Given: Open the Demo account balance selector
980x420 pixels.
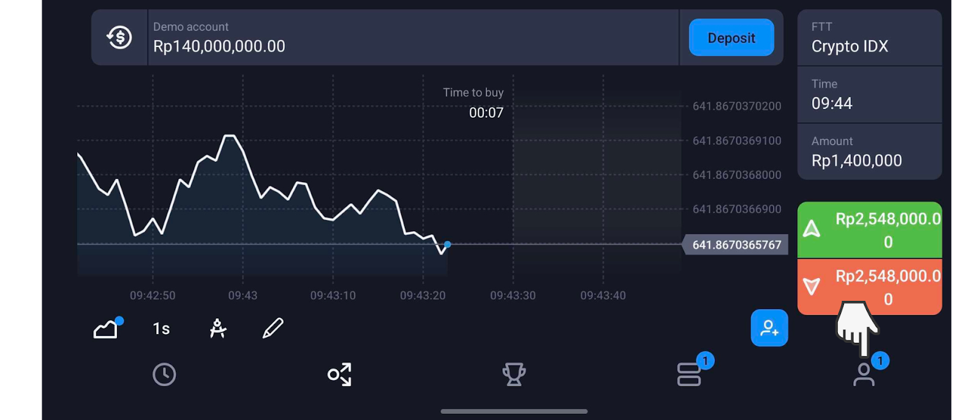Looking at the screenshot, I should click(413, 37).
